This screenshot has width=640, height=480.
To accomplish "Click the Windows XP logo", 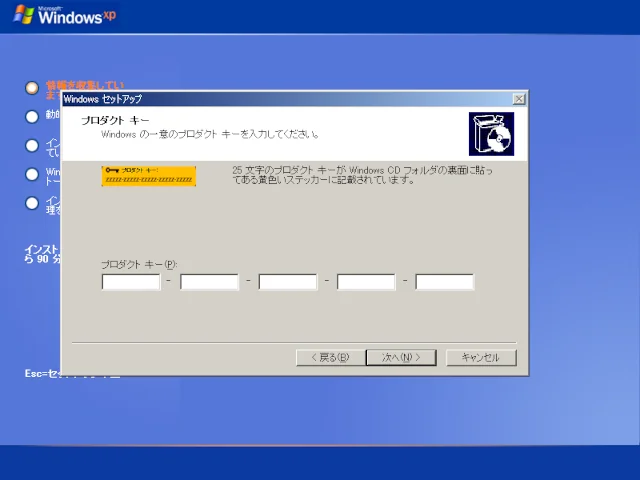I will point(65,16).
